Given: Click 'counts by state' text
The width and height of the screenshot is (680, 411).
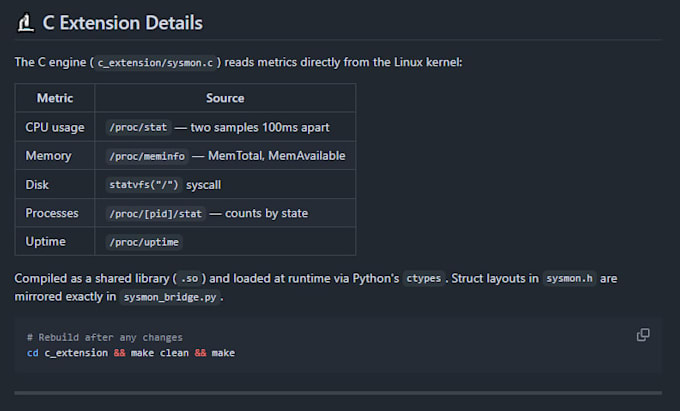Looking at the screenshot, I should pyautogui.click(x=266, y=213).
